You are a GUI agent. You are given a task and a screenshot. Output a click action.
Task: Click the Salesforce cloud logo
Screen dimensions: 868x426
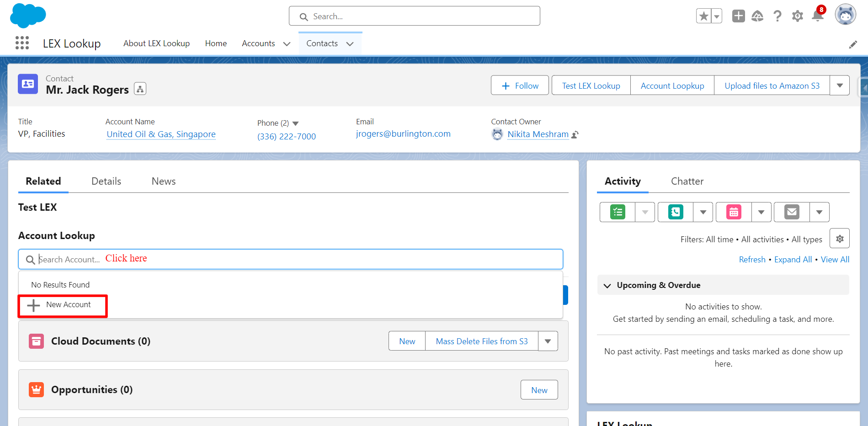[x=28, y=15]
